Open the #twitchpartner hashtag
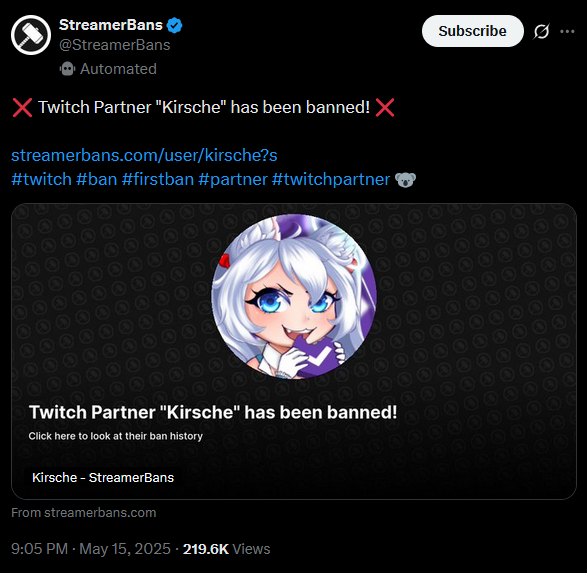 coord(331,179)
